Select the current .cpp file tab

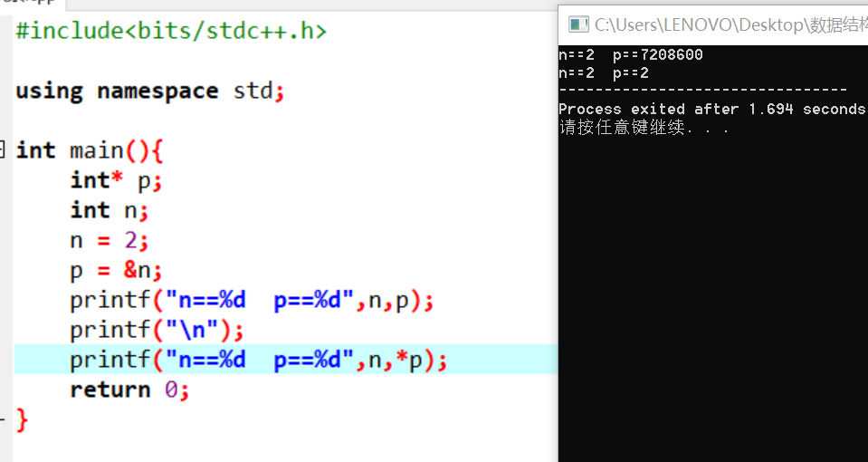[33, 3]
